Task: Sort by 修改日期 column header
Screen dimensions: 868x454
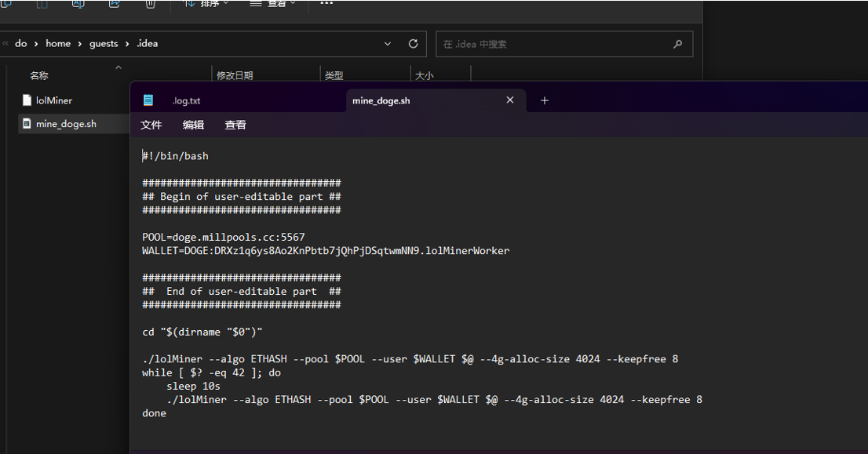Action: (235, 76)
